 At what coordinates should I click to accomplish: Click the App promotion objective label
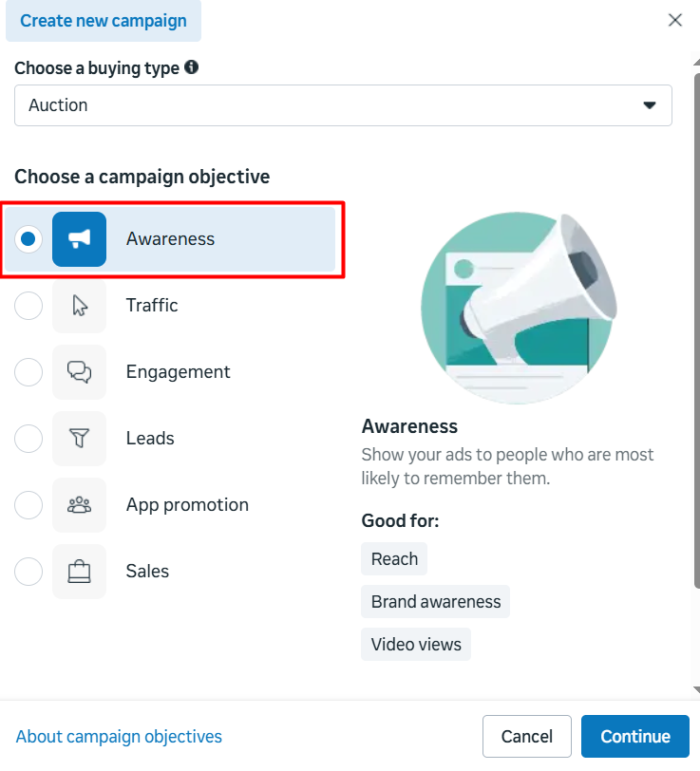pos(187,505)
